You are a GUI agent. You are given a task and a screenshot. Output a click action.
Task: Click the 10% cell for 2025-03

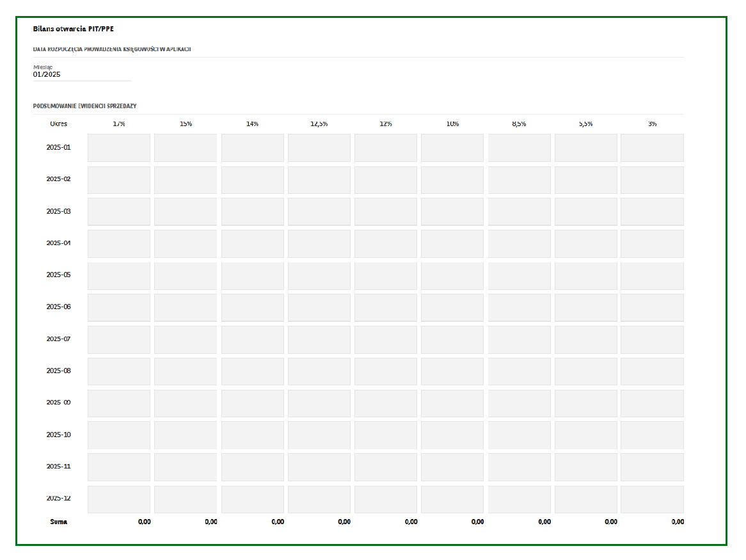pyautogui.click(x=452, y=212)
